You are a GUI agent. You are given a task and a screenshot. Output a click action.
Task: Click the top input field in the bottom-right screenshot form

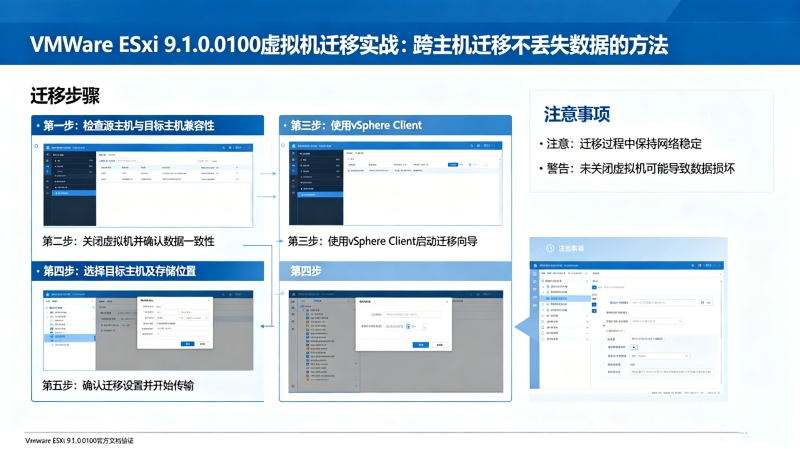coord(663,303)
